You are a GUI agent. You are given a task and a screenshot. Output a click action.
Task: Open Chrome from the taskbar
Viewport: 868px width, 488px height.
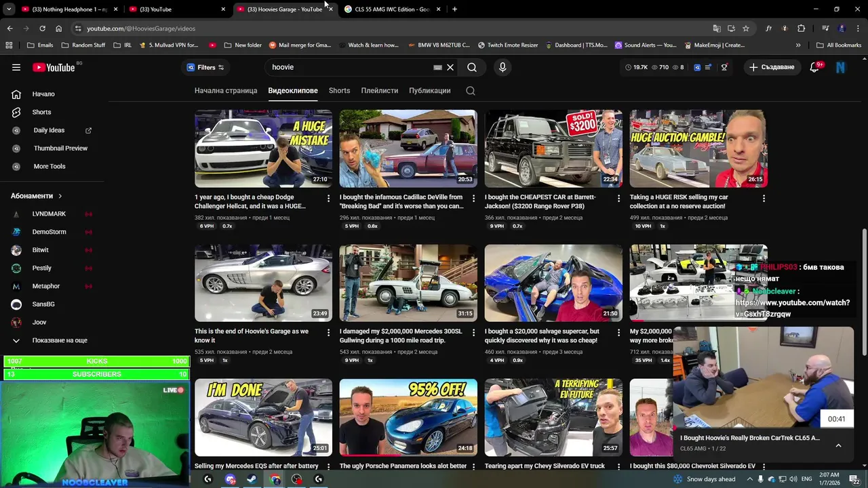(275, 479)
